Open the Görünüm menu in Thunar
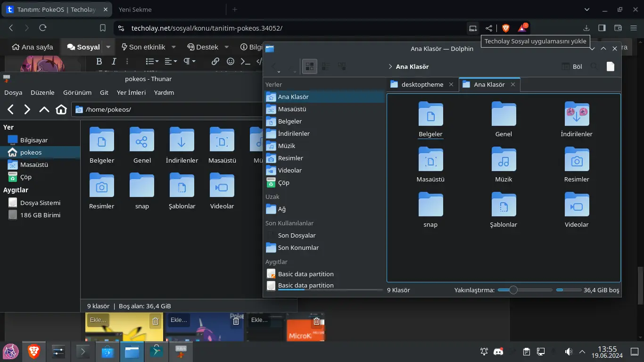This screenshot has height=362, width=644. [77, 92]
